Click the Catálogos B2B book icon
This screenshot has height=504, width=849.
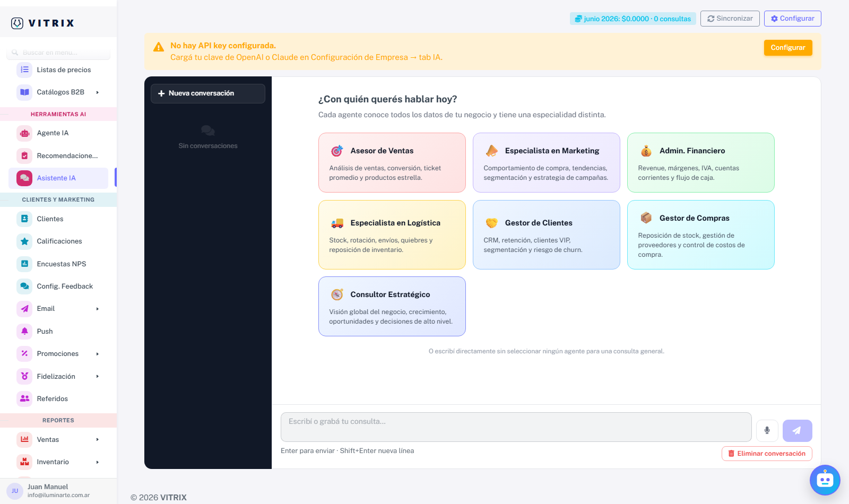tap(24, 92)
